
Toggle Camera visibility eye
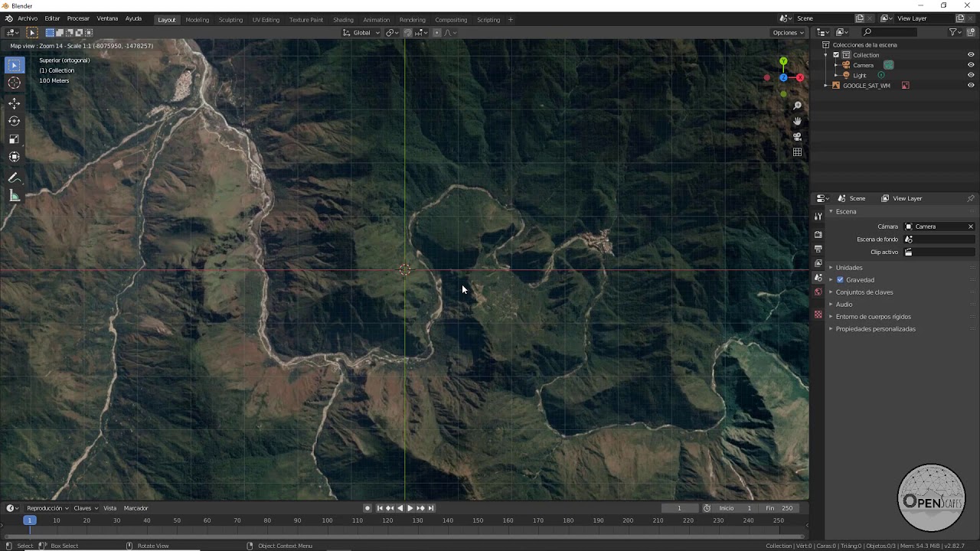point(971,65)
